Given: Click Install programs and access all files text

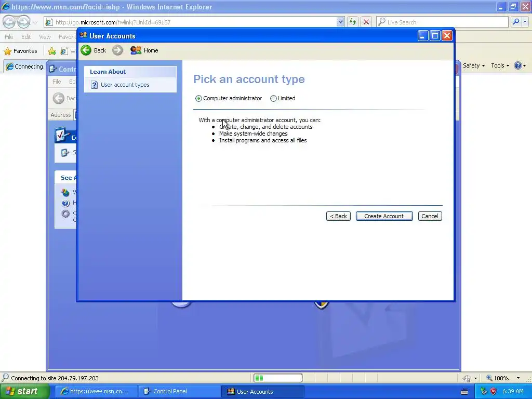Looking at the screenshot, I should 263,140.
